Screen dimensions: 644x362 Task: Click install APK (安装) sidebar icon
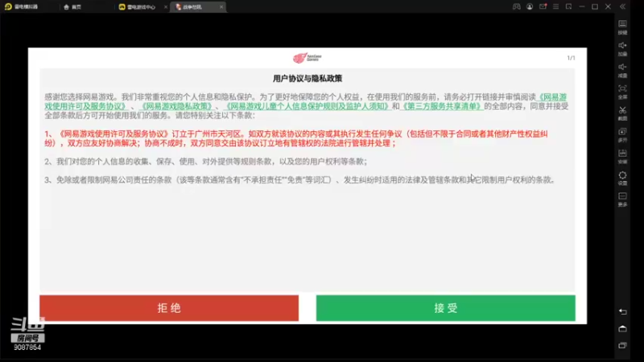[x=622, y=156]
